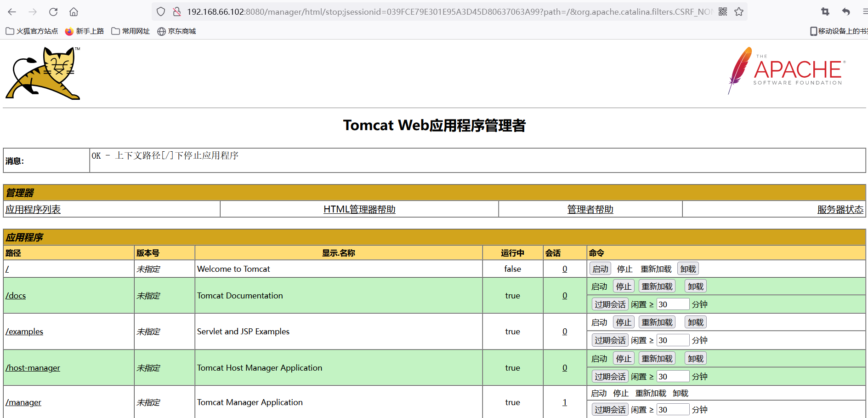Open the tracking protection shield
The image size is (868, 418).
(161, 12)
